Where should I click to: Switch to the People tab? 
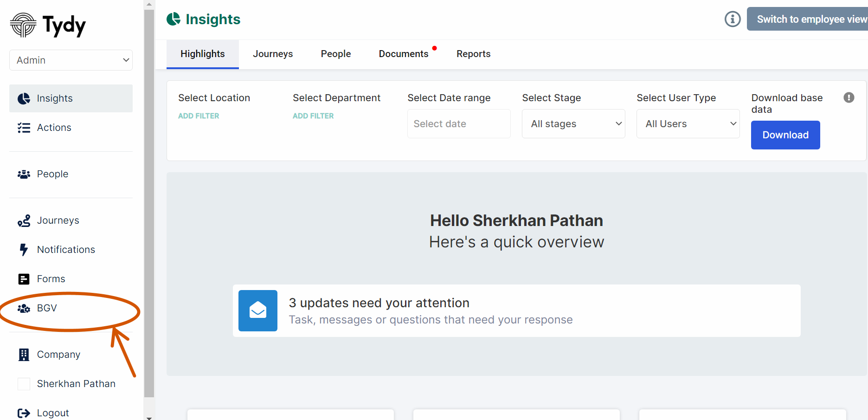tap(336, 54)
